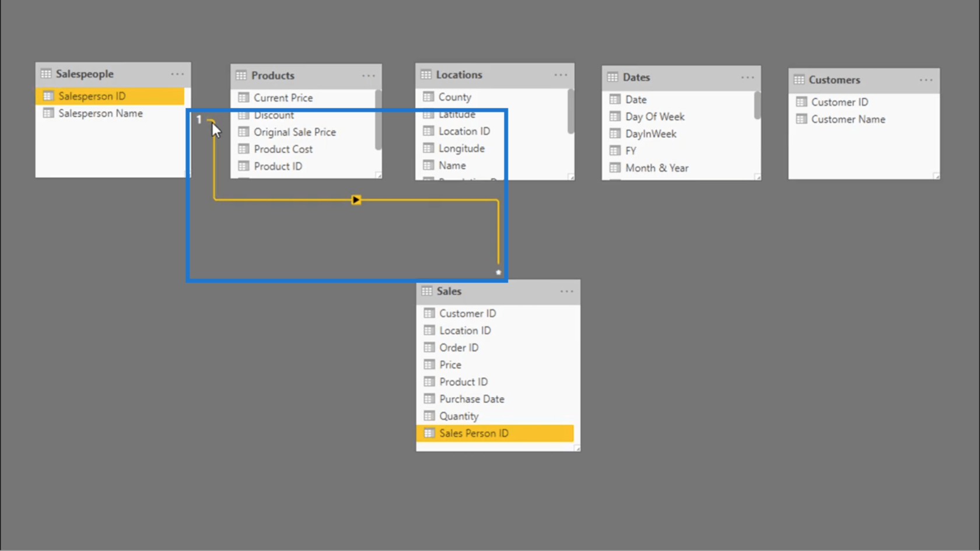Click the Original Sale Price column icon
The width and height of the screenshot is (980, 551).
[244, 132]
